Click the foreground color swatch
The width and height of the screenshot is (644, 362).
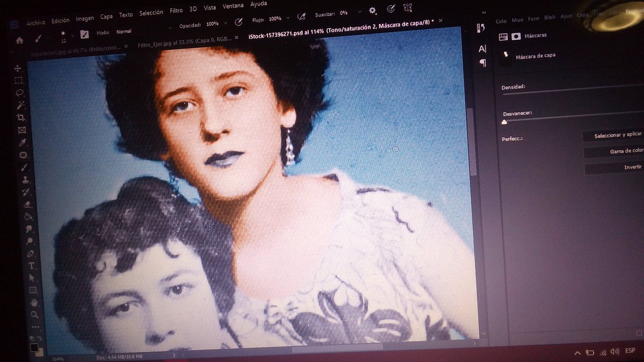34,347
